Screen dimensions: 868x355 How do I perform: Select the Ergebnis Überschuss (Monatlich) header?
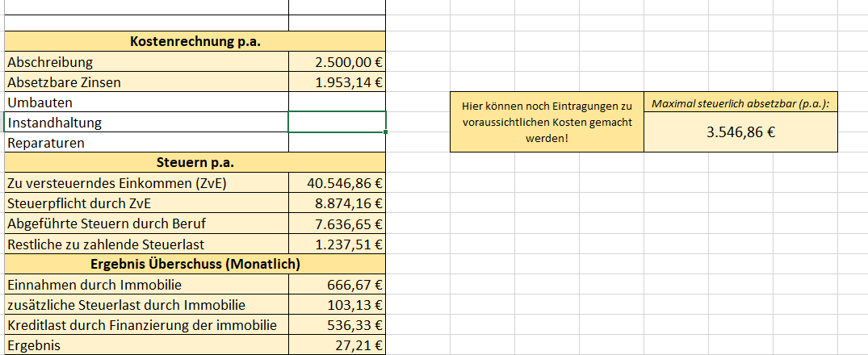tap(195, 264)
